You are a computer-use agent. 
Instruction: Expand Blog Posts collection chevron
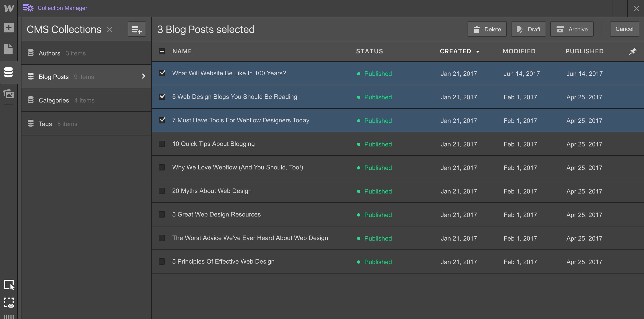pyautogui.click(x=143, y=76)
